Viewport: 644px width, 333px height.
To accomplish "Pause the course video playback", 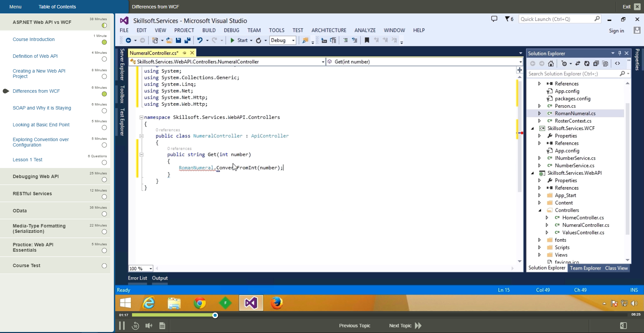I will point(122,326).
